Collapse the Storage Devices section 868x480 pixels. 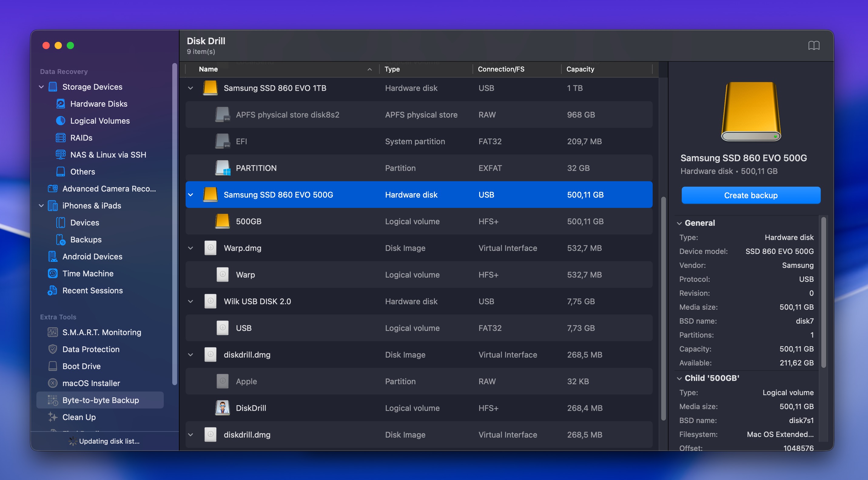click(41, 86)
